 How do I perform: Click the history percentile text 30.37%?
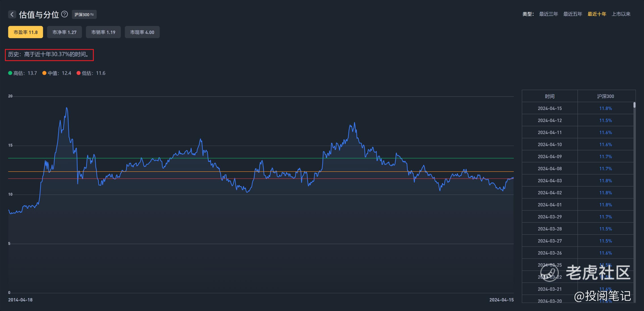tap(60, 54)
